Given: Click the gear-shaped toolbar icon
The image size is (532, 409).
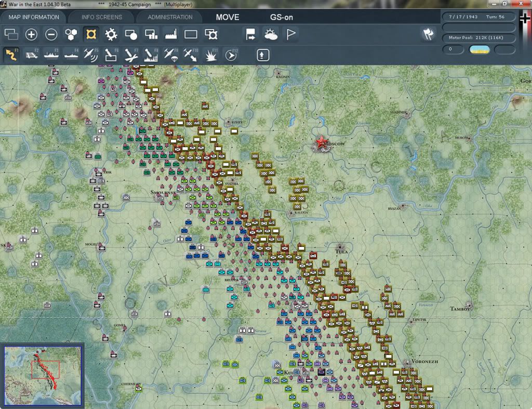Looking at the screenshot, I should click(111, 34).
